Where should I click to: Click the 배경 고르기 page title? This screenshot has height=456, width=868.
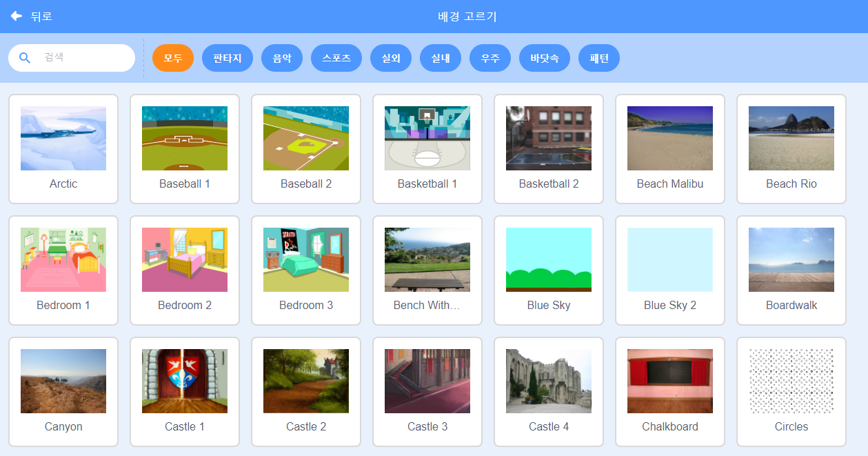click(x=467, y=17)
